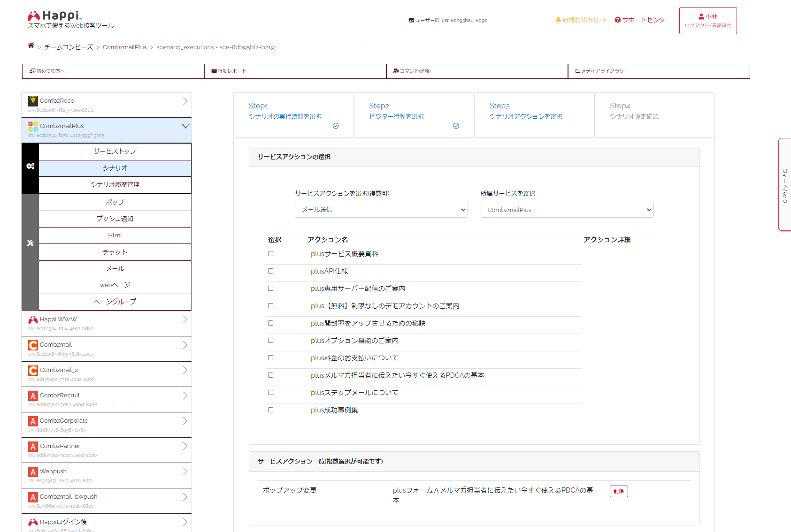791x532 pixels.
Task: Click the new notifications bell icon
Action: [x=558, y=20]
